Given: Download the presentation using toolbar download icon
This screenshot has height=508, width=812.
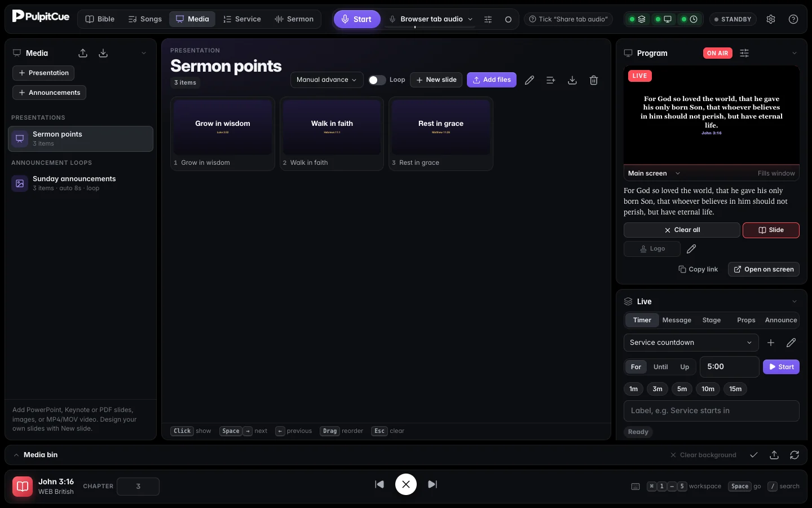Looking at the screenshot, I should (572, 80).
